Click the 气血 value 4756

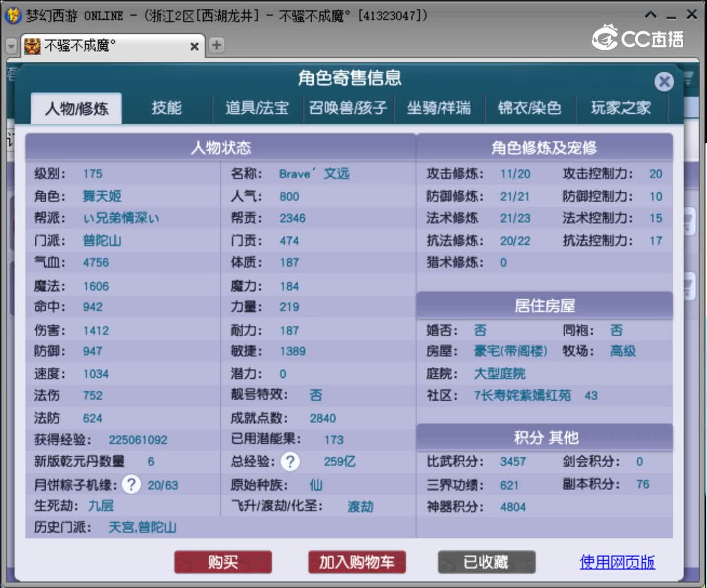click(x=96, y=262)
